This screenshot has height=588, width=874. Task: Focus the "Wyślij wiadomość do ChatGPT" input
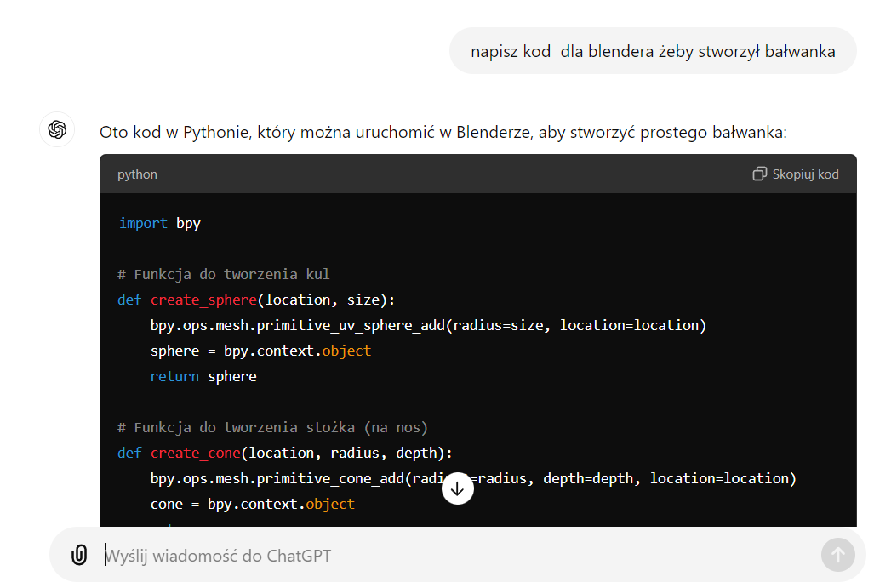click(x=457, y=556)
